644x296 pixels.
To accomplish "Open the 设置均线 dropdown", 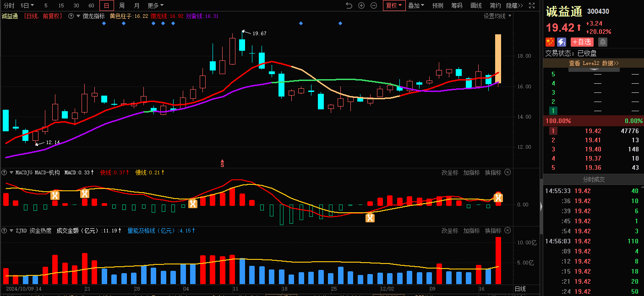I will pos(497,16).
